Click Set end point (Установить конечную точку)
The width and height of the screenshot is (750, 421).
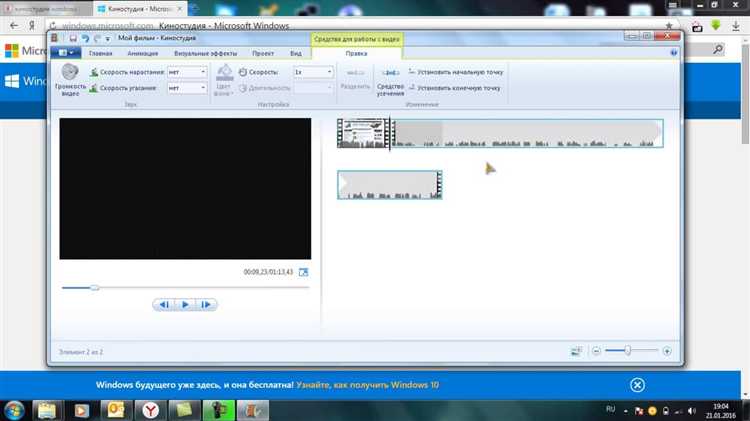pos(454,88)
